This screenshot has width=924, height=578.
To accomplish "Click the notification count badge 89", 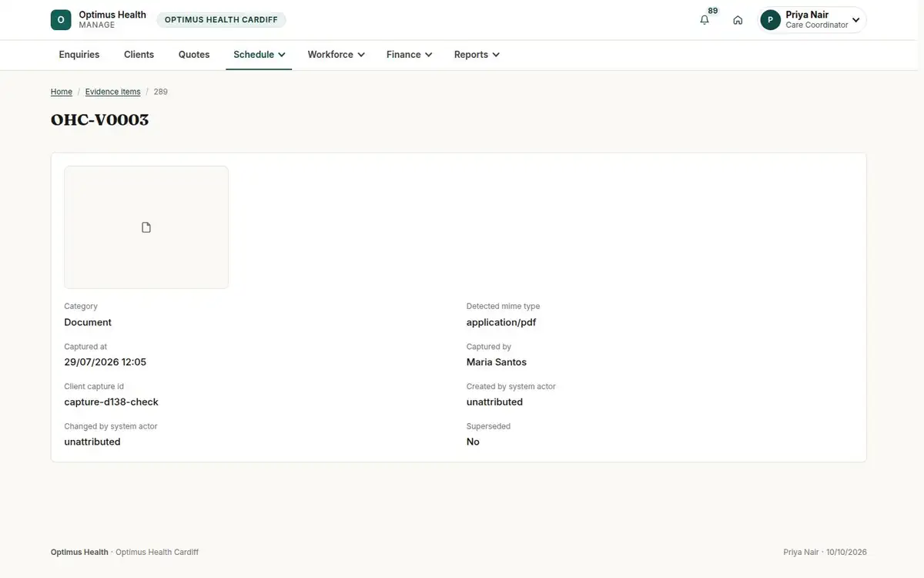I will (x=713, y=11).
